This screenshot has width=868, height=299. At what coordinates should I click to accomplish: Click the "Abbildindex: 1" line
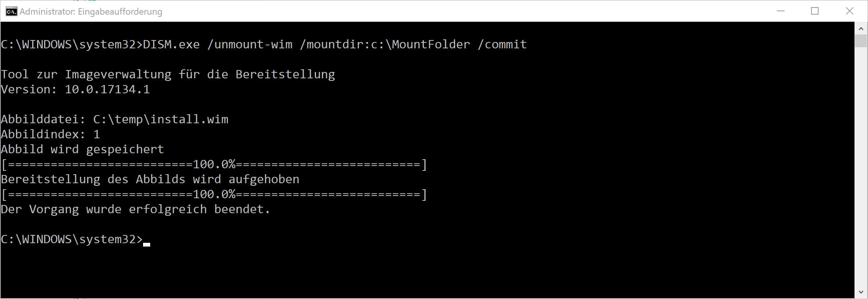click(51, 135)
